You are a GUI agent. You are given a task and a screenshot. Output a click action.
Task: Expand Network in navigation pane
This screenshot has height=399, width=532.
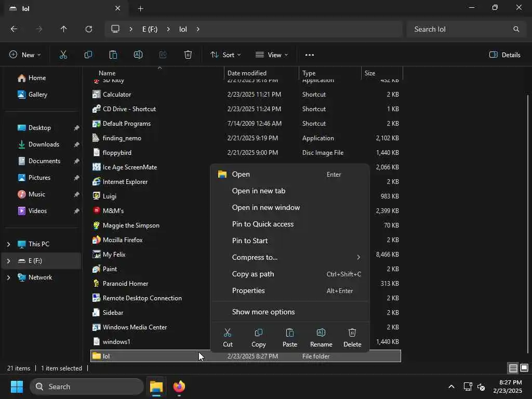pyautogui.click(x=8, y=277)
